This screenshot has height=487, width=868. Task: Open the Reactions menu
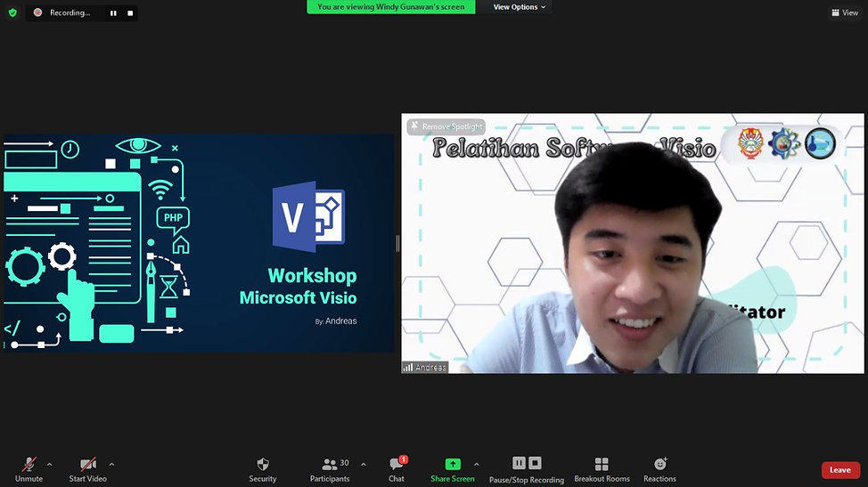(659, 469)
